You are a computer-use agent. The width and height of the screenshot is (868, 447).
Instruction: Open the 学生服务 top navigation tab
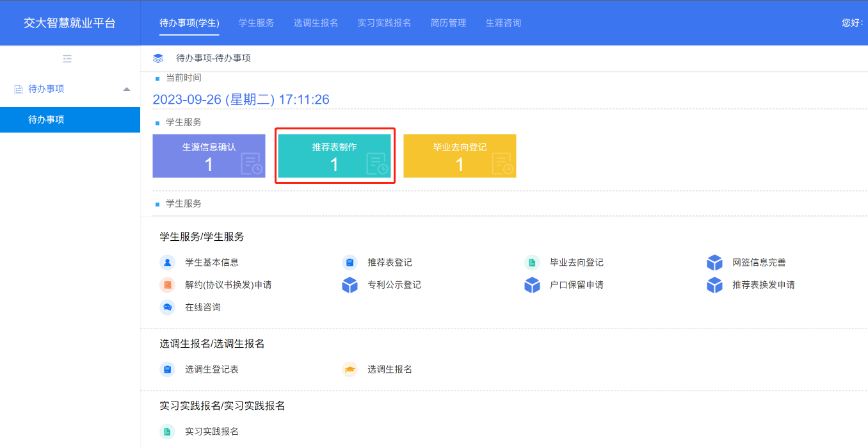pyautogui.click(x=256, y=23)
